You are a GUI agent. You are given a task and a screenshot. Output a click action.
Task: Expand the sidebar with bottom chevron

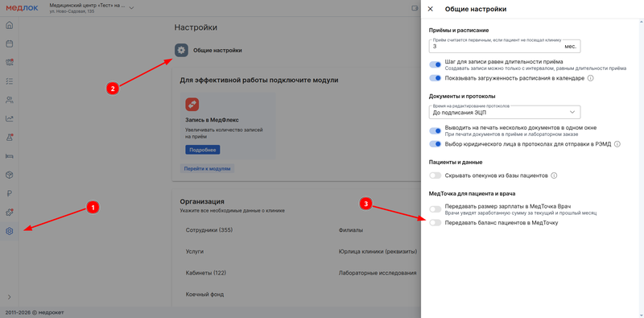coord(10,296)
